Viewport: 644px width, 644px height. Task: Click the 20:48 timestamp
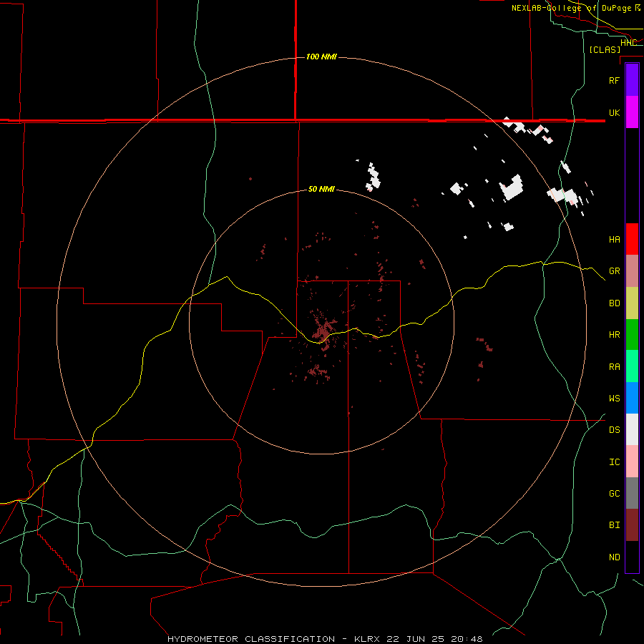point(467,639)
